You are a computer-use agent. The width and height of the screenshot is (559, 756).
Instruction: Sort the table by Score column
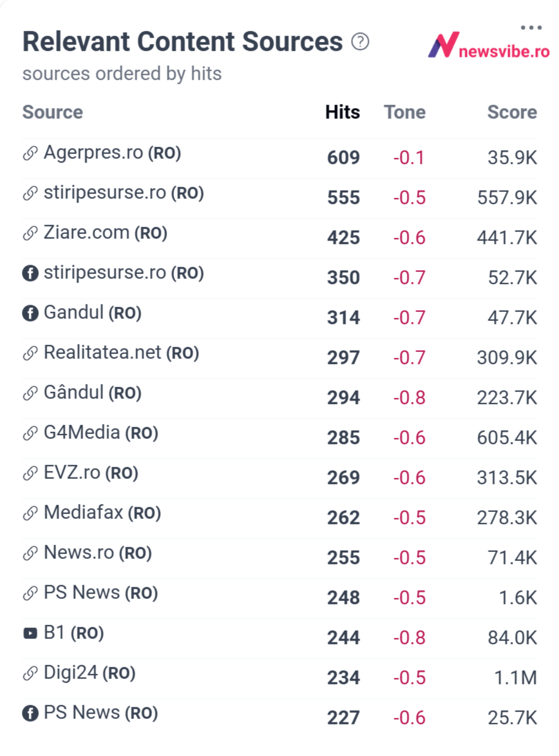click(512, 112)
